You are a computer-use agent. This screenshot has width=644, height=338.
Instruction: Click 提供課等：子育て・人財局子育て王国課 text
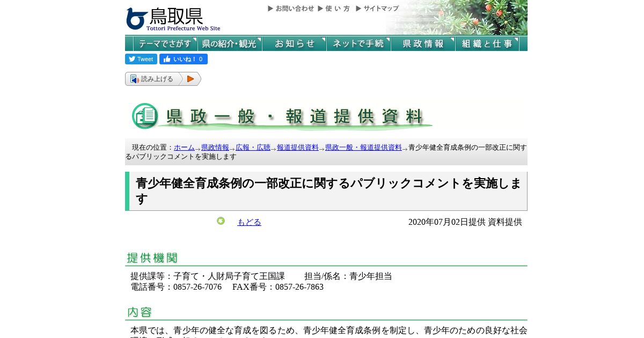pyautogui.click(x=208, y=276)
